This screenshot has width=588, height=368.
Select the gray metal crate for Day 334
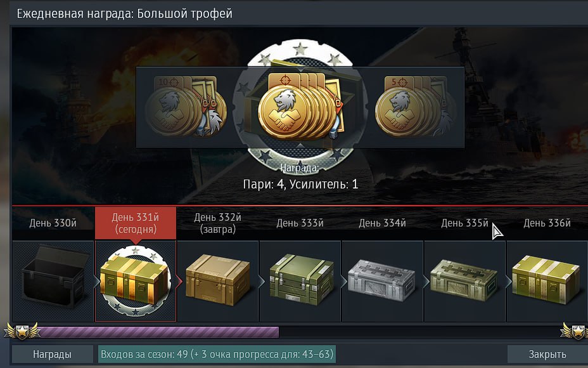coord(383,281)
